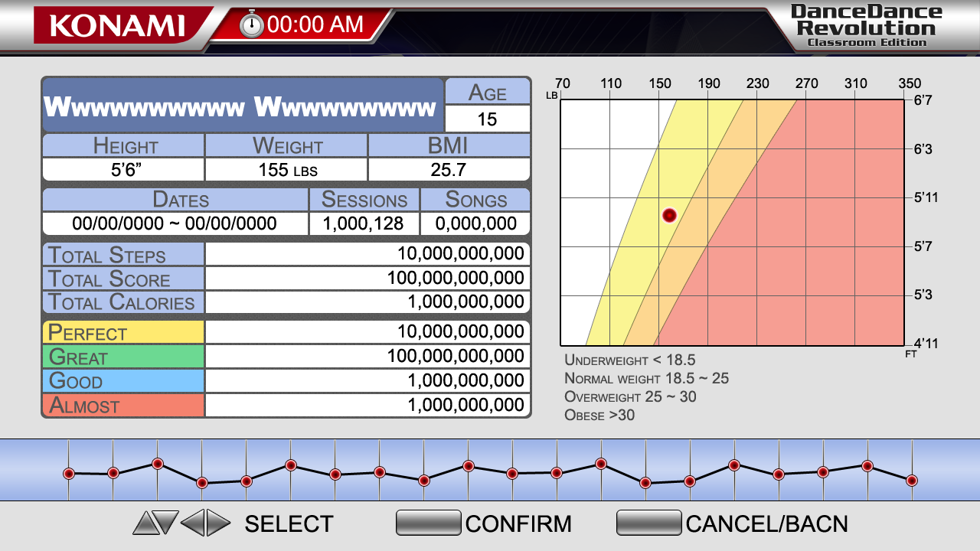The height and width of the screenshot is (551, 980).
Task: Click the 350 weight axis label
Action: click(x=910, y=83)
